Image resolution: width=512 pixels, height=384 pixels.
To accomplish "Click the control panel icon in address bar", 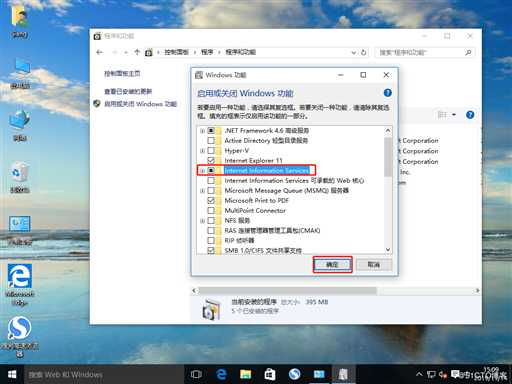I will click(x=149, y=52).
